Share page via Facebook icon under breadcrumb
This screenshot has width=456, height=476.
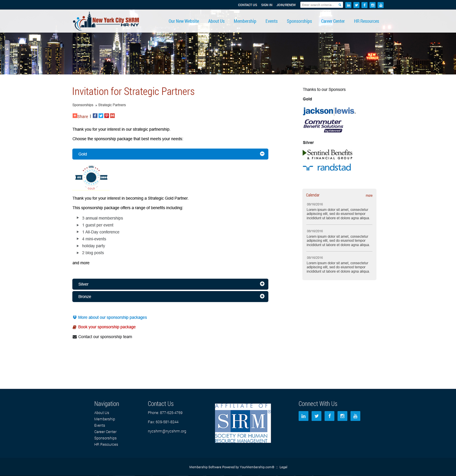pos(95,116)
